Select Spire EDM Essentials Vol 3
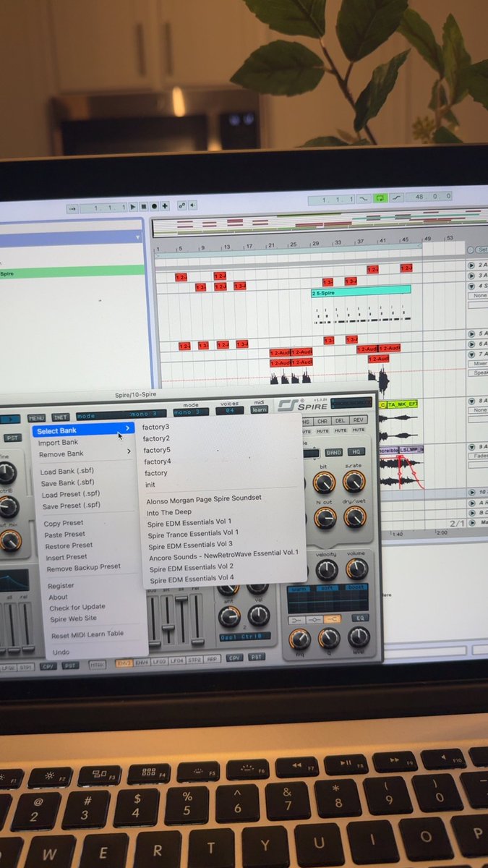Screen dimensions: 488x868 click(x=191, y=545)
